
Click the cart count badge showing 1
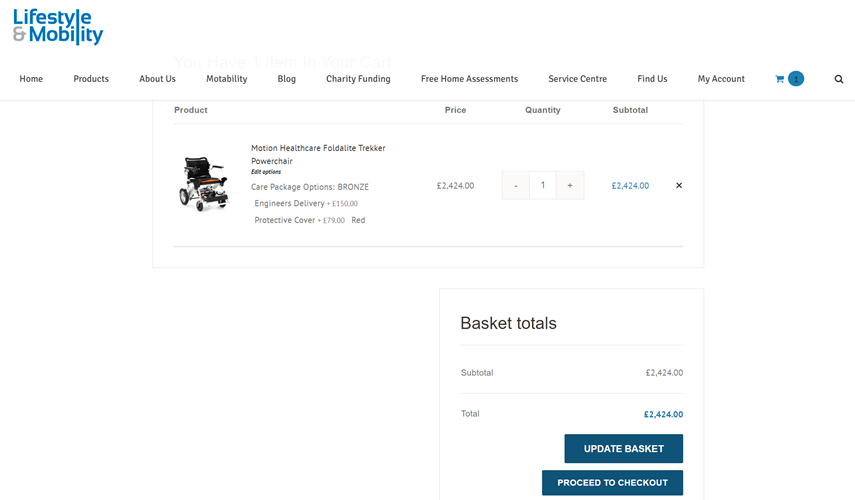click(796, 79)
